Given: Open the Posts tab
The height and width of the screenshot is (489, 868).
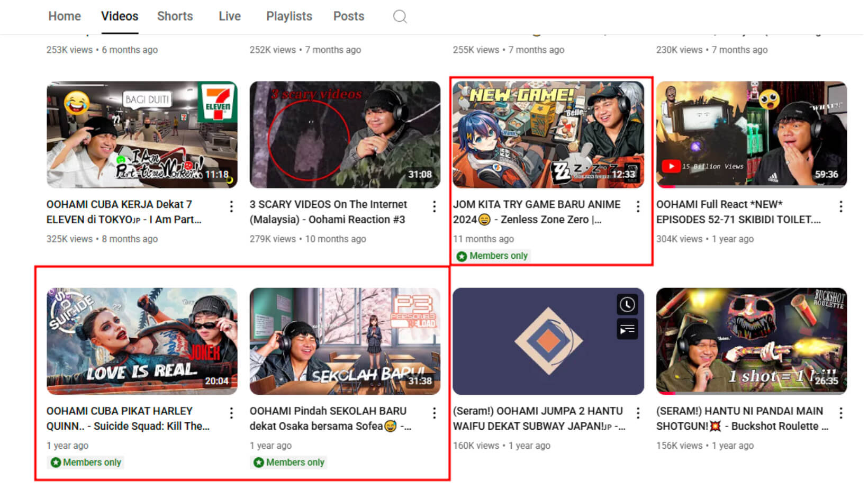Looking at the screenshot, I should (349, 16).
